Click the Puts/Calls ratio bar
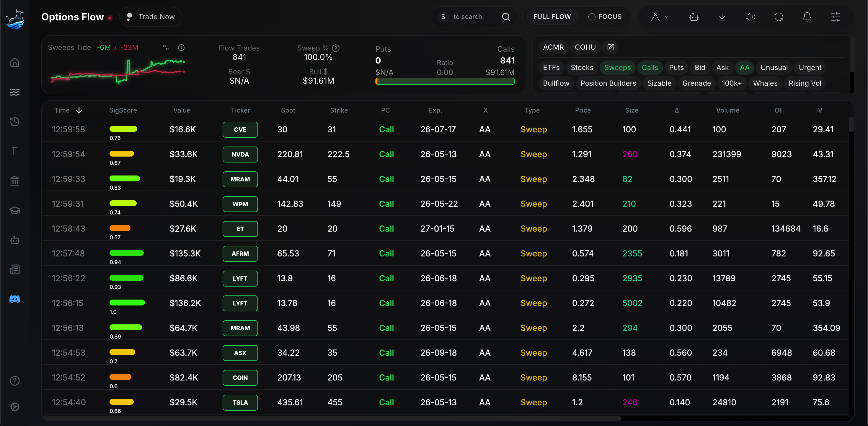 click(445, 81)
